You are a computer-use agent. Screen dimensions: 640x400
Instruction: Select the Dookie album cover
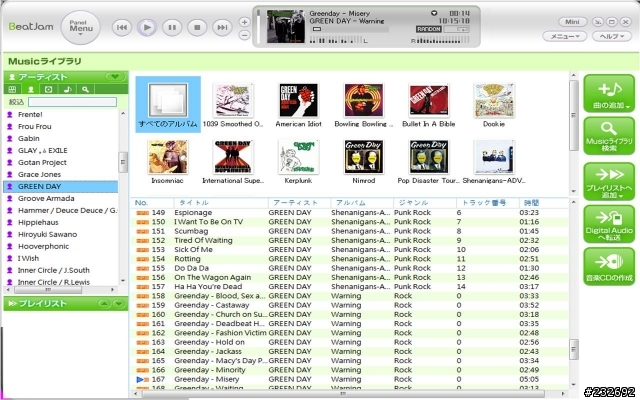[x=494, y=100]
